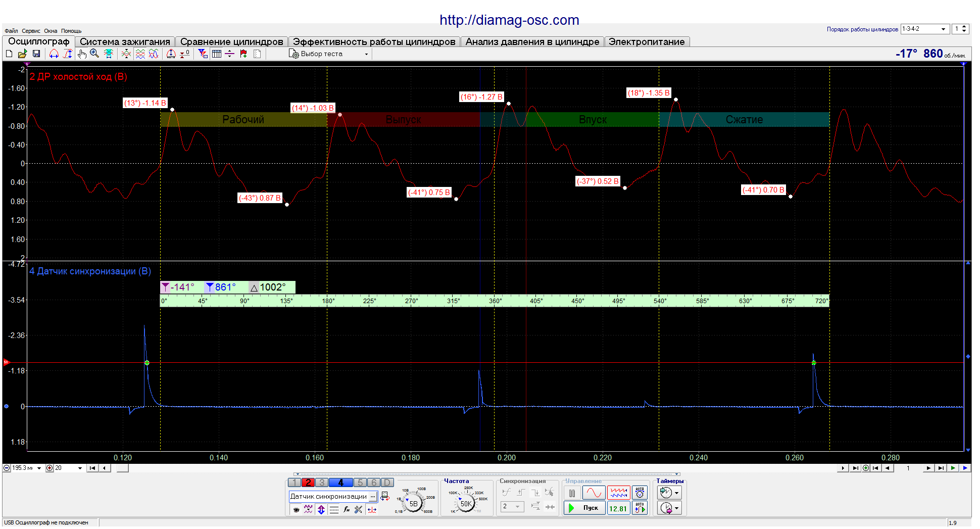Click the AUTO vertical scale icon
Image resolution: width=980 pixels, height=529 pixels.
click(171, 54)
